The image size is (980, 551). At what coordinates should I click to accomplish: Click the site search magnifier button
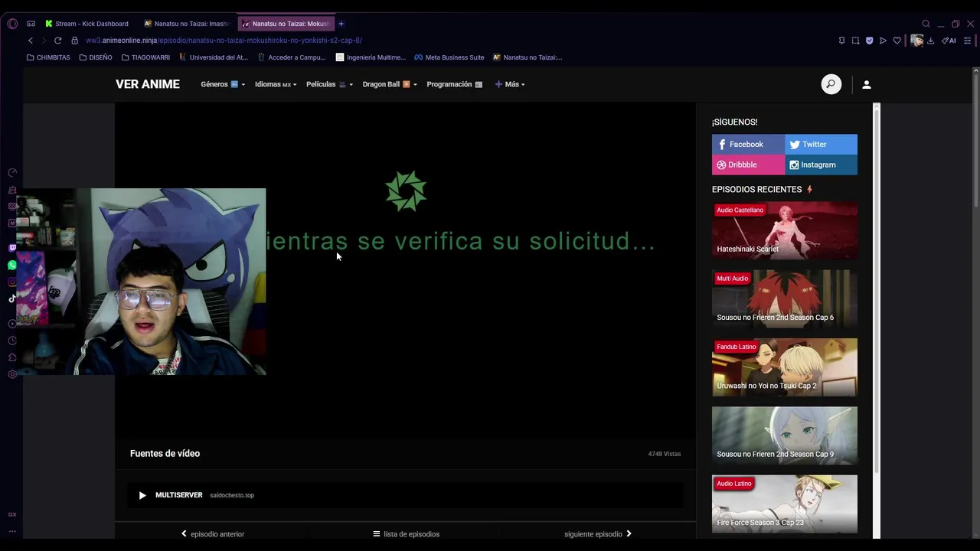[831, 84]
